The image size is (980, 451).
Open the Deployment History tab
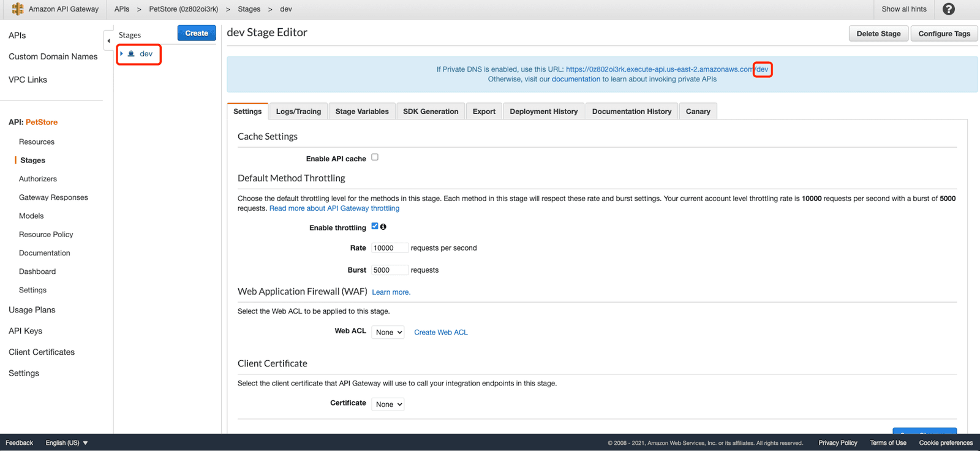coord(544,112)
